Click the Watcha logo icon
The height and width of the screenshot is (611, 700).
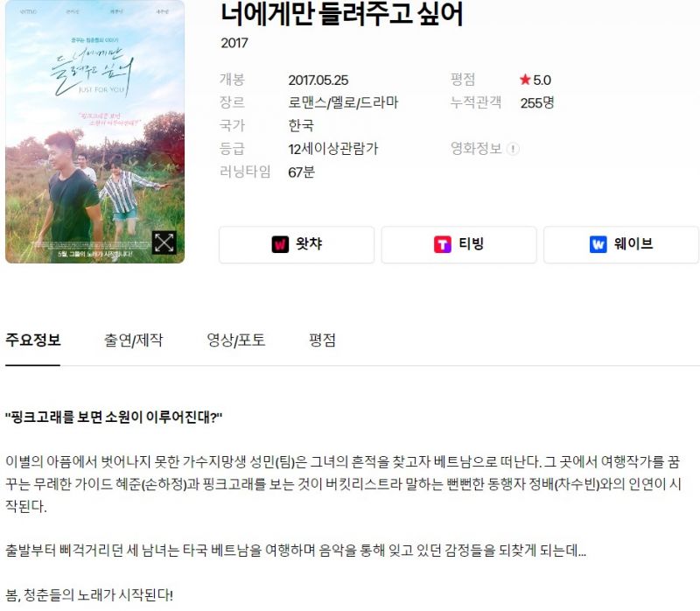[x=280, y=244]
